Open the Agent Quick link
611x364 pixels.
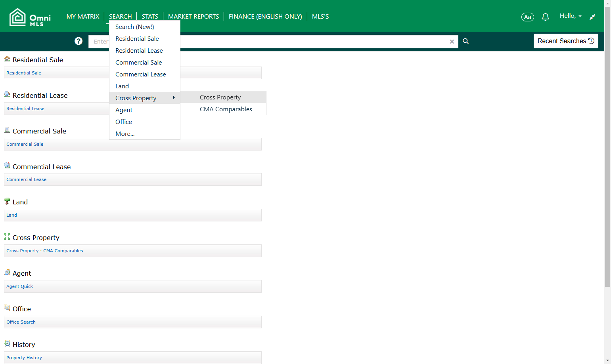pos(20,286)
